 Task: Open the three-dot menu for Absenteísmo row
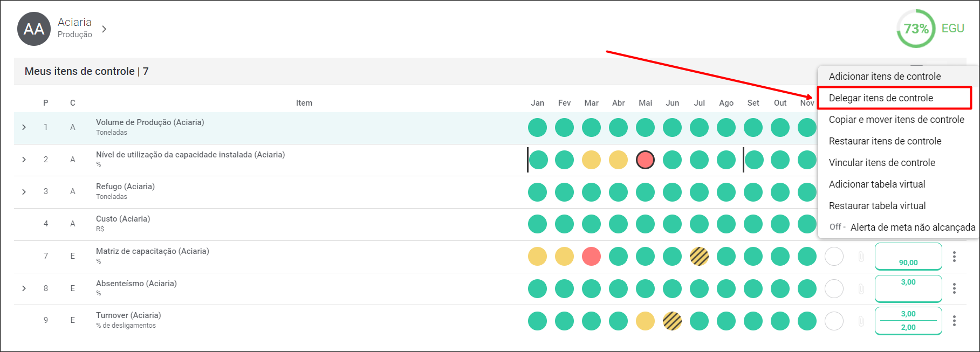(x=954, y=288)
